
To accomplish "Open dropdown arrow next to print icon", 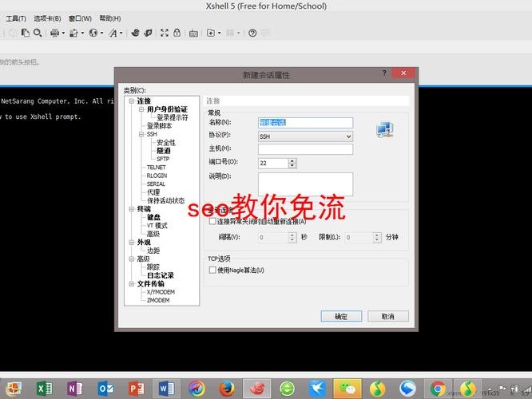I will [63, 34].
